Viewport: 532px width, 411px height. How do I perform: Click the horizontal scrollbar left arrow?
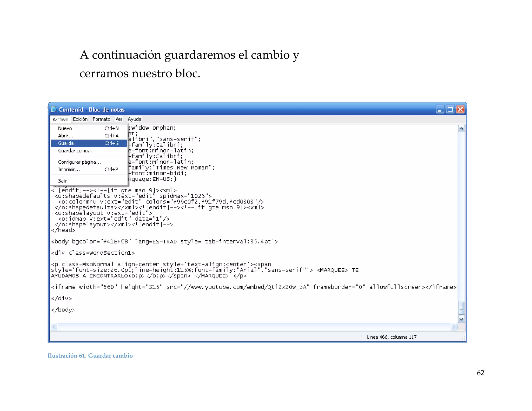click(54, 327)
